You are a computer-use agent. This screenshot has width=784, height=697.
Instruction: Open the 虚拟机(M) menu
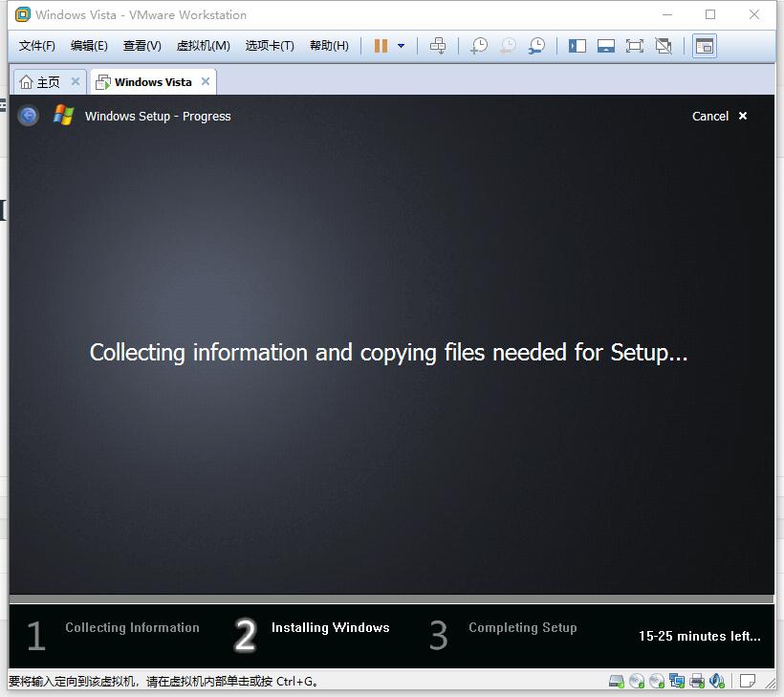(203, 46)
